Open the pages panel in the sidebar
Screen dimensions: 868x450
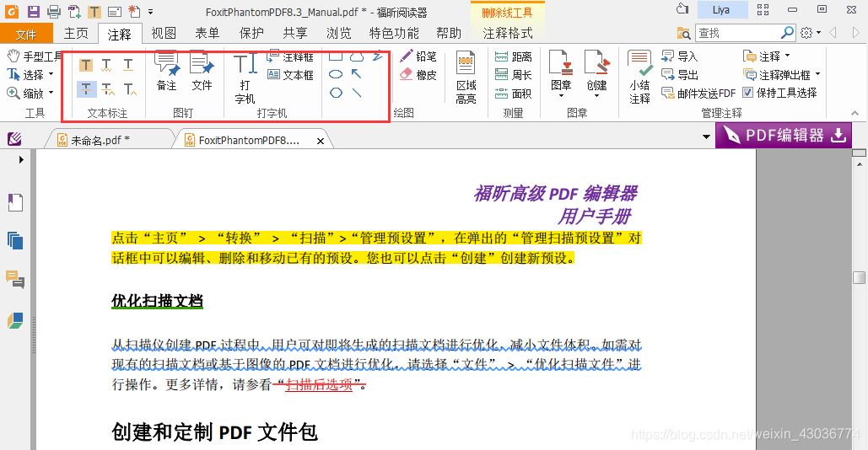15,240
